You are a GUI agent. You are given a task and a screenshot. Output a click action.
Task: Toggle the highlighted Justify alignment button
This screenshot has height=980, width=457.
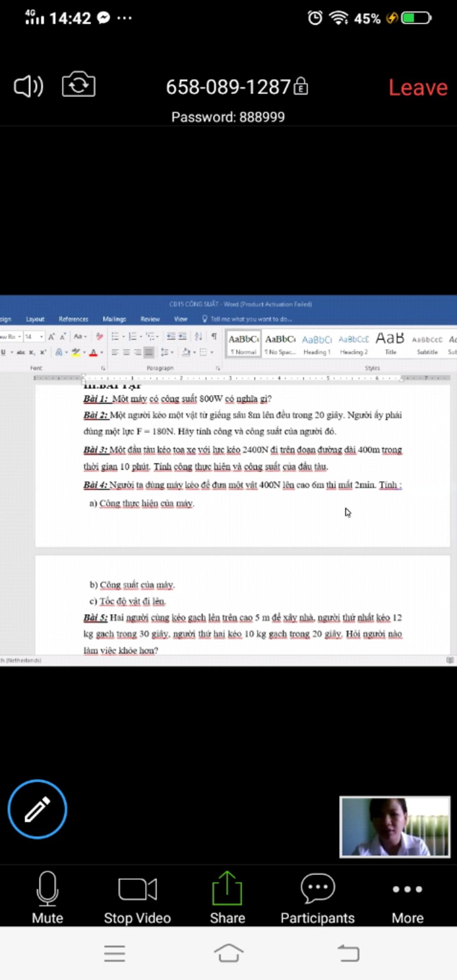click(x=149, y=352)
